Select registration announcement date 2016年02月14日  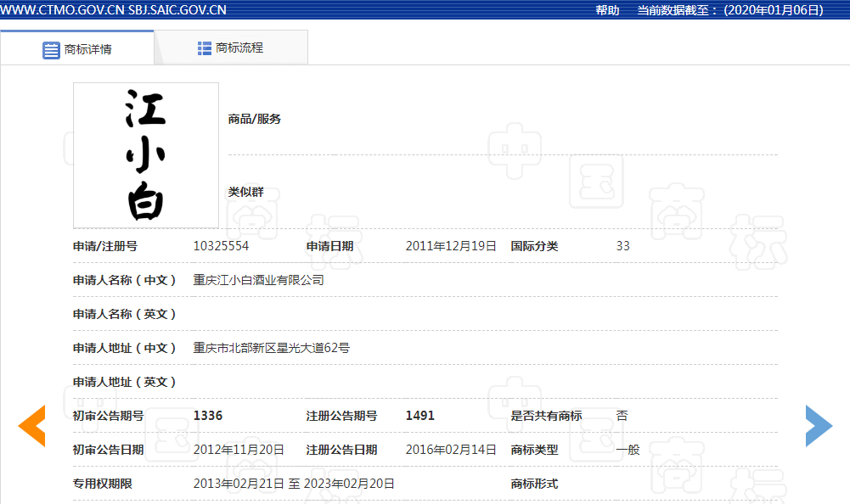click(451, 450)
